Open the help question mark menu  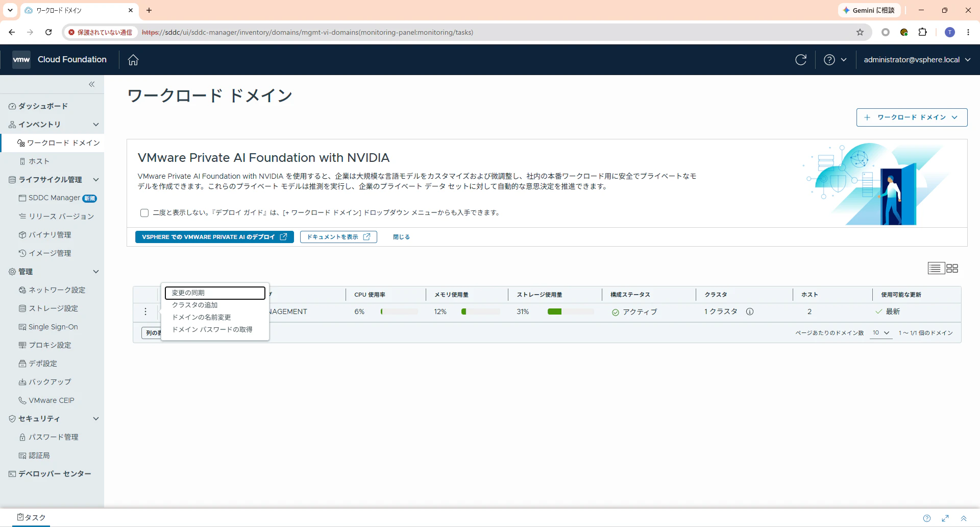835,60
